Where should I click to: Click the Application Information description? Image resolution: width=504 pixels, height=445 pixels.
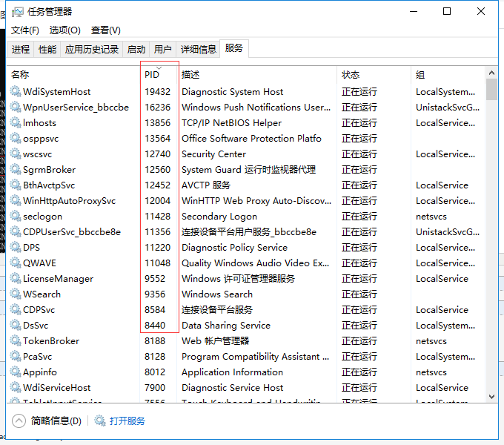pyautogui.click(x=232, y=372)
